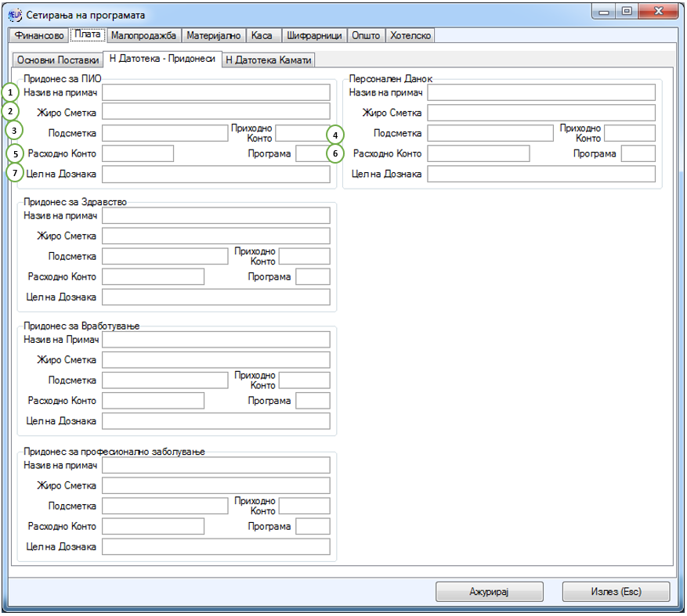
Task: Switch to the Општо tab
Action: tap(366, 35)
